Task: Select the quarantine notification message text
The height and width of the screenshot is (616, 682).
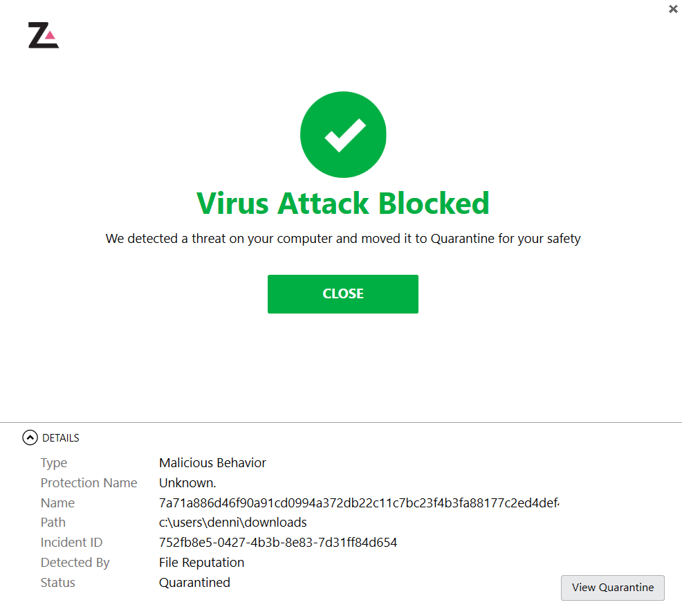Action: (x=343, y=239)
